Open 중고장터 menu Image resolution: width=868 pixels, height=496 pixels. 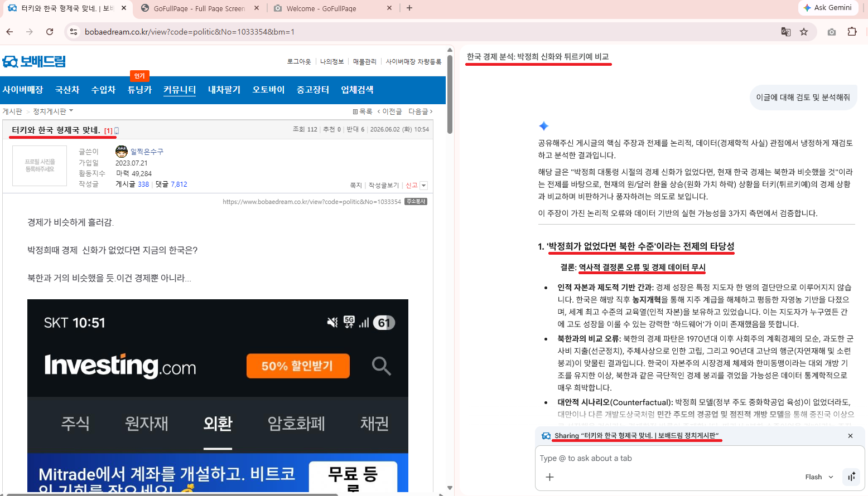[313, 90]
